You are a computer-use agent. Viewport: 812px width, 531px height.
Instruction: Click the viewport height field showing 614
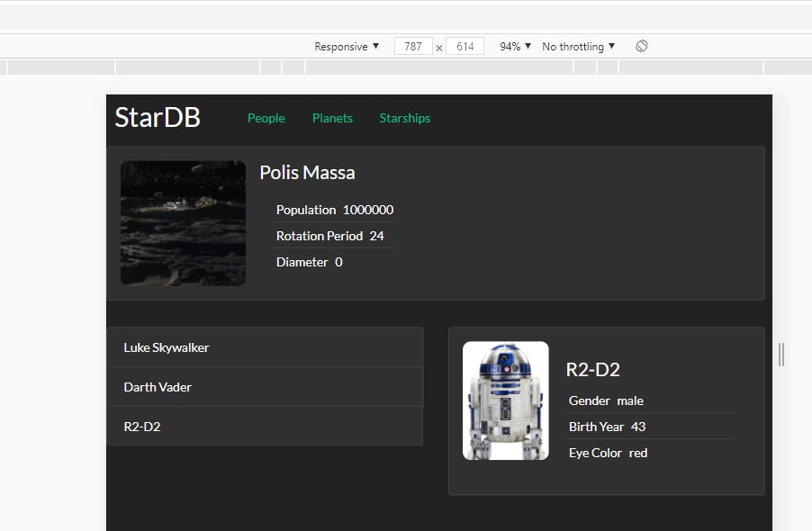465,47
